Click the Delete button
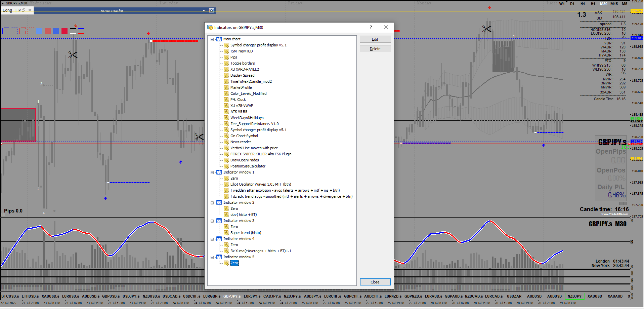The width and height of the screenshot is (644, 309). [375, 49]
